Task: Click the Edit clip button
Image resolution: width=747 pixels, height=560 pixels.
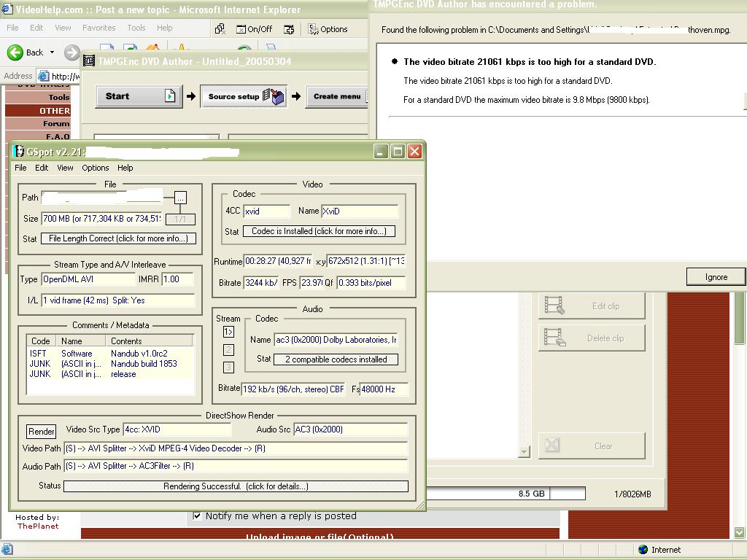Action: [592, 306]
